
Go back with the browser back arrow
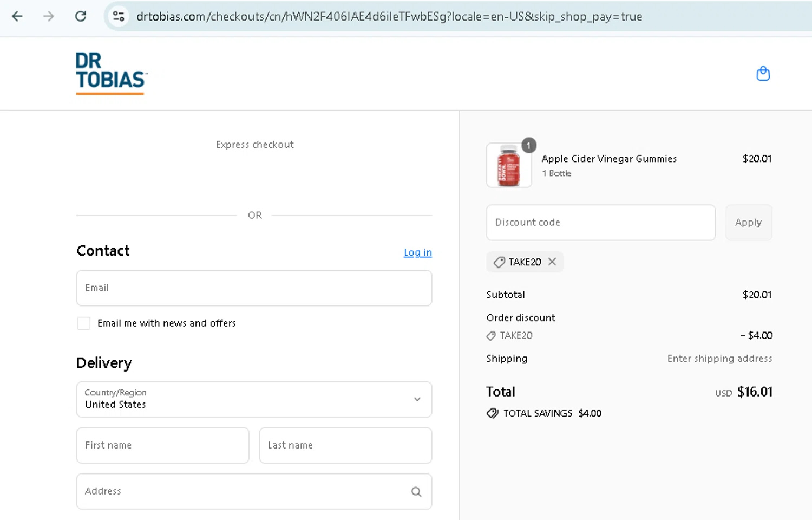pos(17,16)
